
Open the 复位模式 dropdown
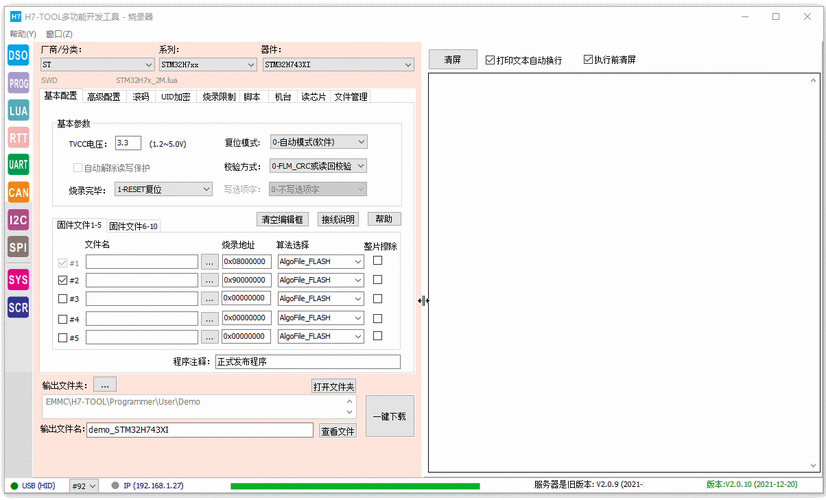319,142
